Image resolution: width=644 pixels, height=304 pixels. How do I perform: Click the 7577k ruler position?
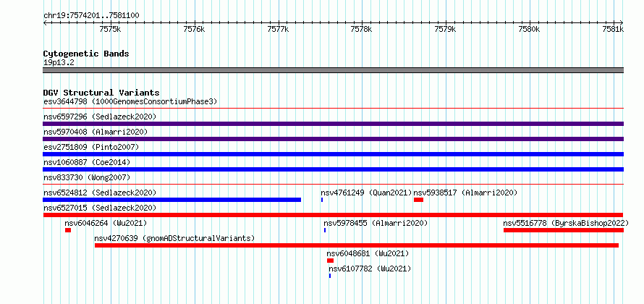[x=278, y=29]
